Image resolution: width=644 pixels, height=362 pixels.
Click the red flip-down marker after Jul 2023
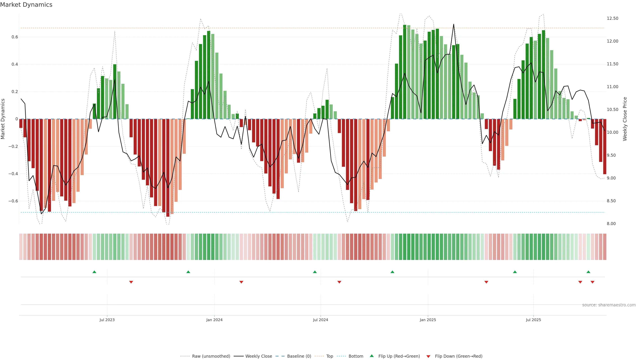[x=131, y=282]
